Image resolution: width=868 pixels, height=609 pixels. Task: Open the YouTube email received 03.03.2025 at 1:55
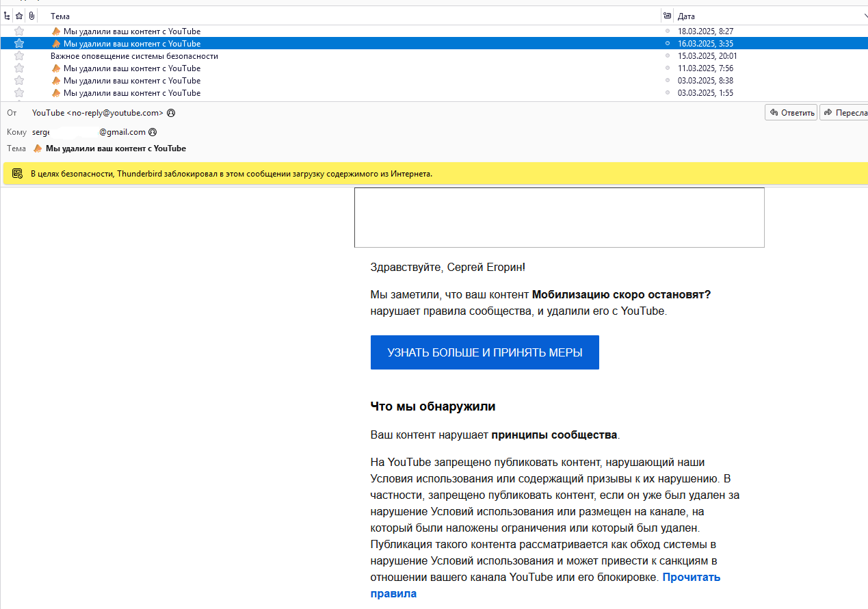coord(132,93)
